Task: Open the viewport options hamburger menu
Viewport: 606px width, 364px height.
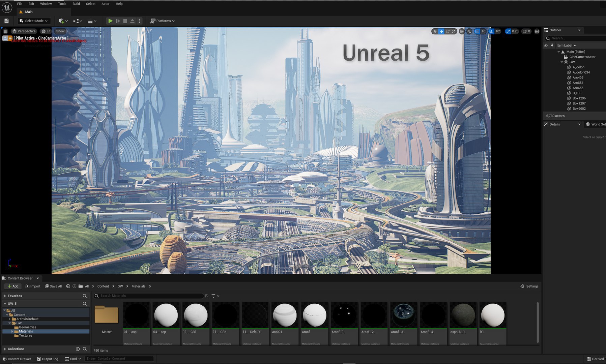Action: 5,31
